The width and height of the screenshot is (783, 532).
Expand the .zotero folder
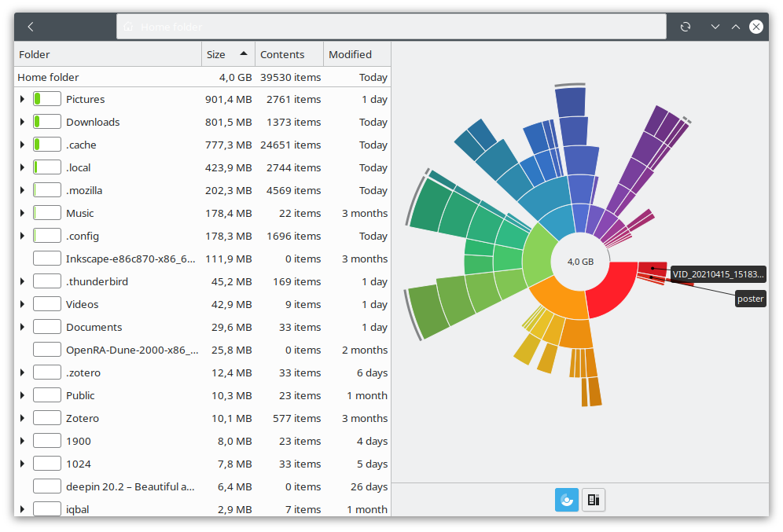[22, 372]
